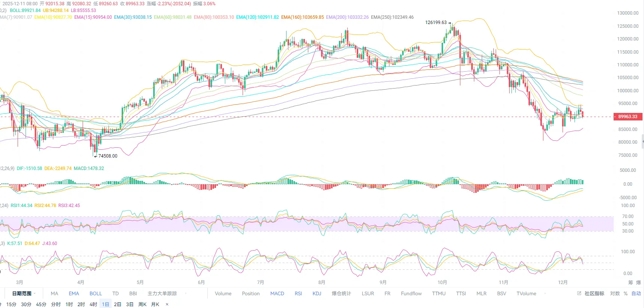Click the EMA(30):93038.15 legend entry

click(133, 17)
